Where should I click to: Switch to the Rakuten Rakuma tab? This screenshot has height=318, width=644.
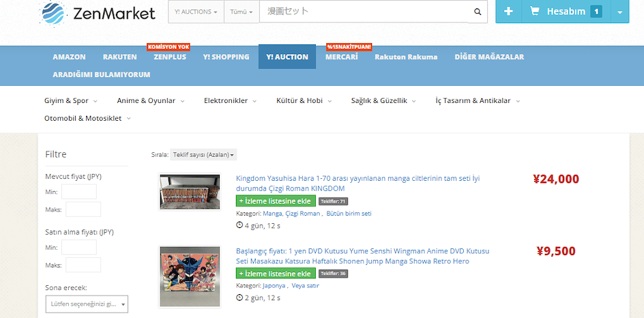click(406, 57)
